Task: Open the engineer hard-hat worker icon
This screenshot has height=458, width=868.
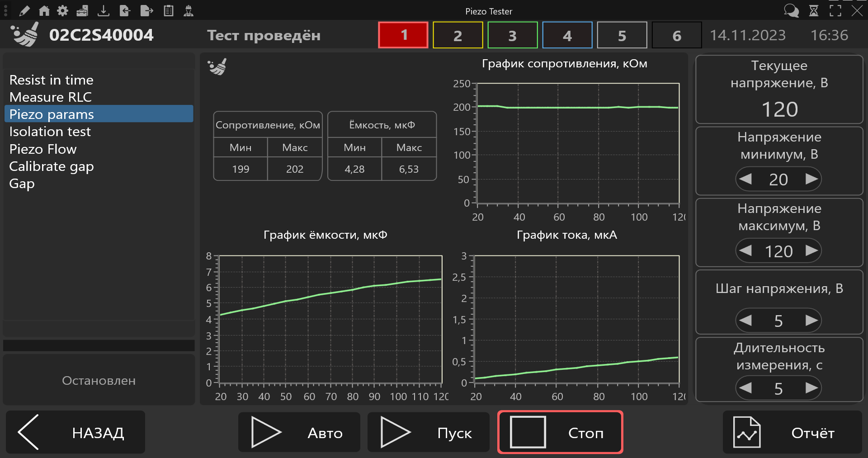Action: (x=189, y=11)
